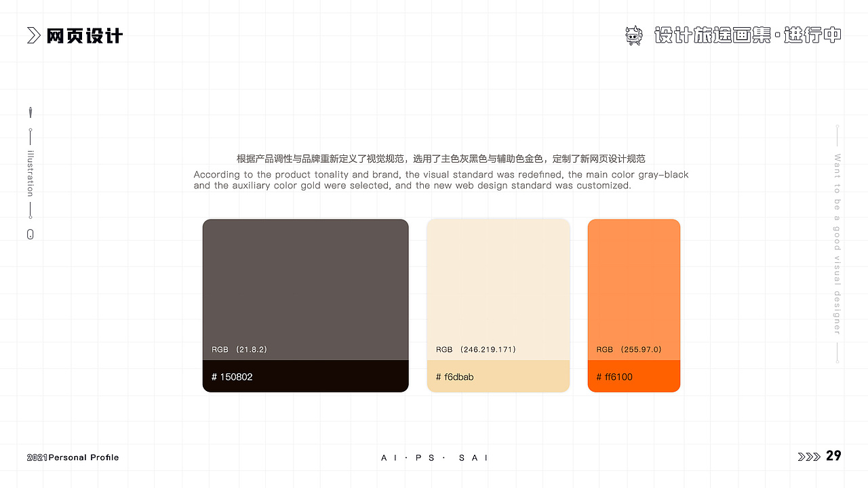The image size is (868, 488).
Task: Select the dark # 150802 color strip
Action: pos(306,376)
